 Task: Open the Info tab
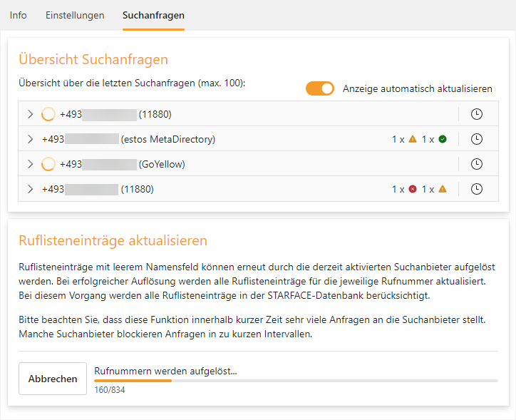coord(18,15)
